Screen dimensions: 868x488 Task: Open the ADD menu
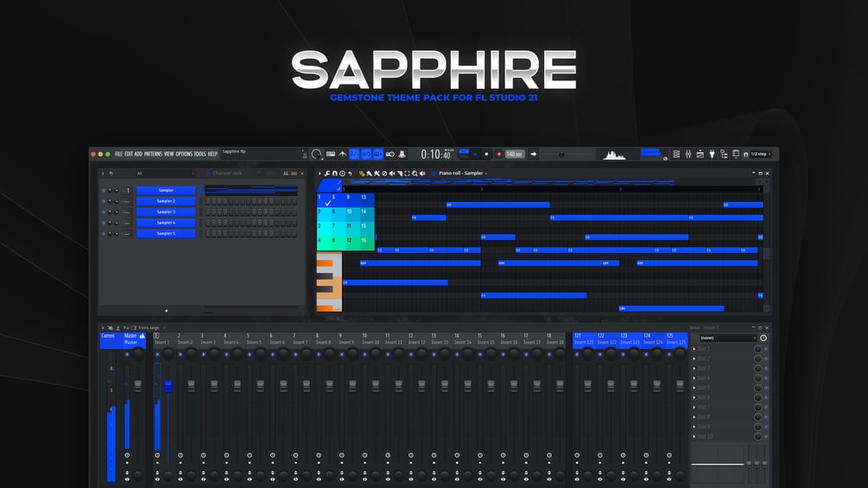point(138,154)
